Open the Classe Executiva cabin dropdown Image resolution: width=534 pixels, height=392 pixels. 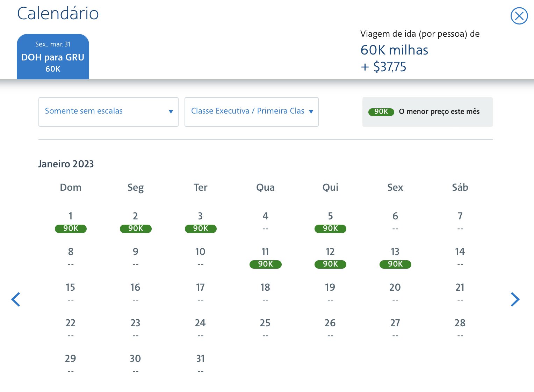[x=252, y=112]
